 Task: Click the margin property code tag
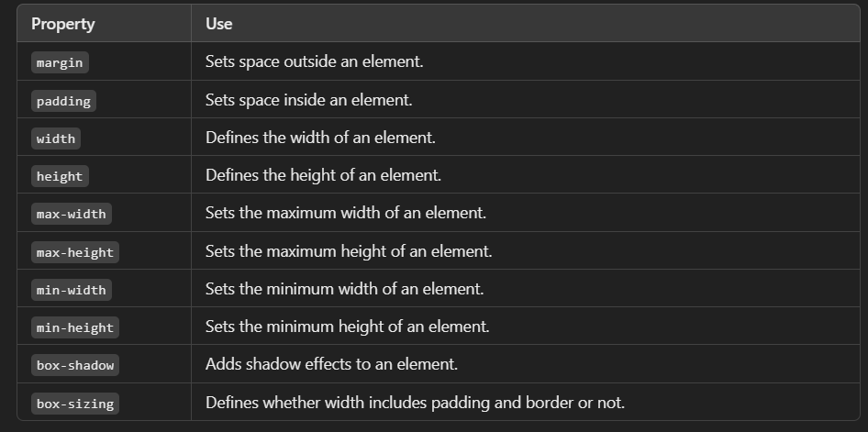pyautogui.click(x=60, y=62)
